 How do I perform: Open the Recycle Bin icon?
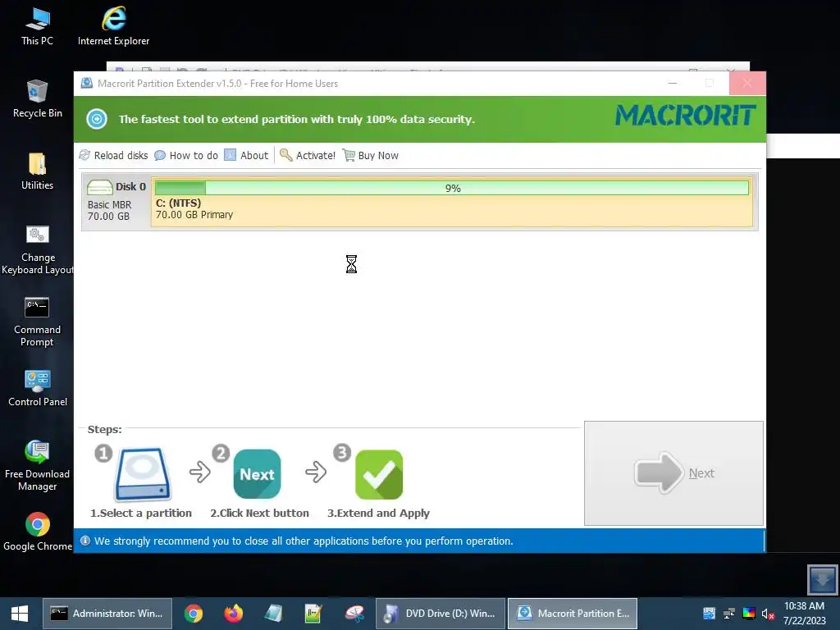coord(38,99)
